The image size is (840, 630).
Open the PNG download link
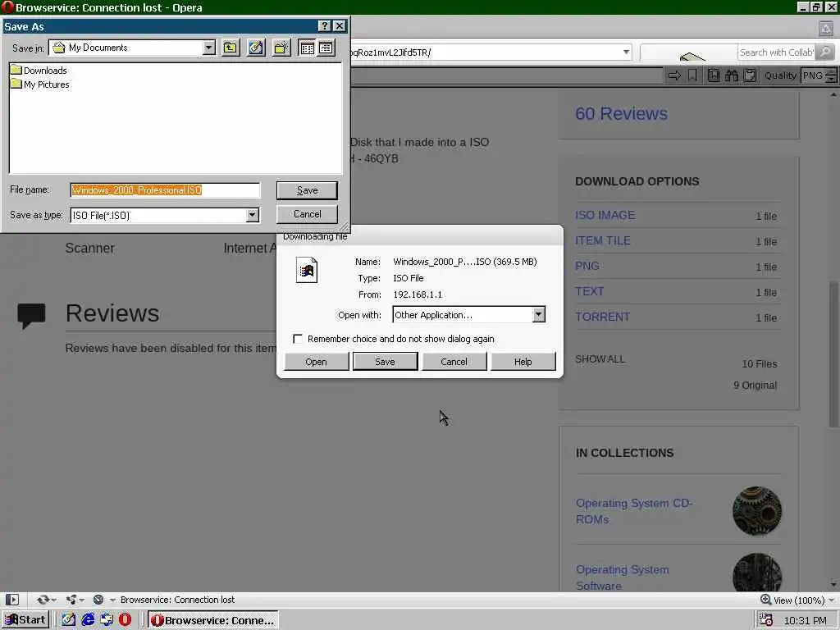coord(587,266)
